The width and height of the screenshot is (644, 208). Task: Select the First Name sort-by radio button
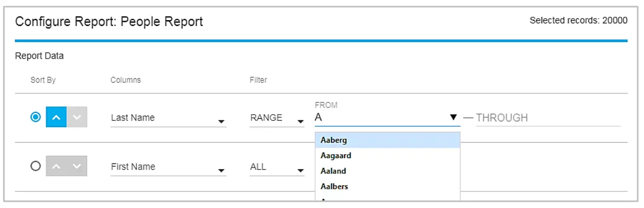[x=35, y=167]
